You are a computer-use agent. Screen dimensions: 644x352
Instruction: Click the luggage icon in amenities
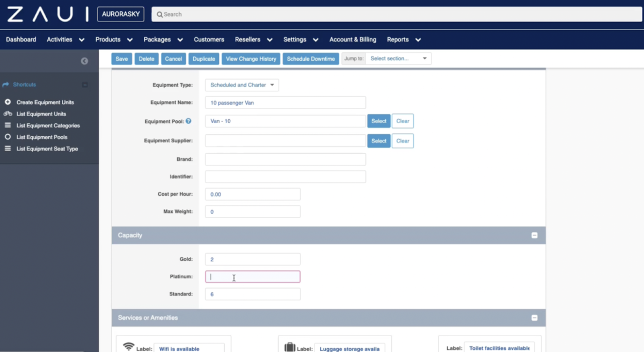click(x=290, y=347)
